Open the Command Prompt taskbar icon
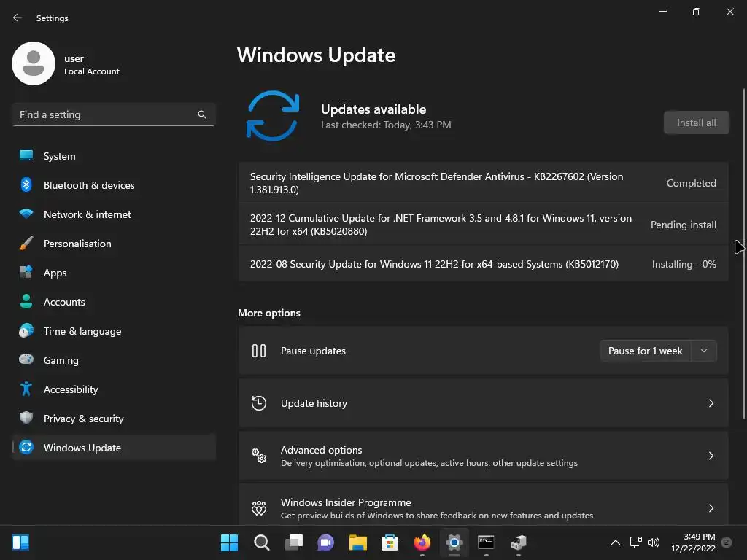Viewport: 747px width, 560px height. click(x=486, y=542)
